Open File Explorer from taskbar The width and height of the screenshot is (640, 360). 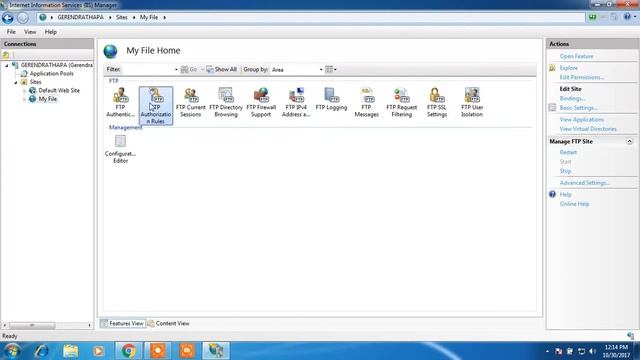click(70, 351)
